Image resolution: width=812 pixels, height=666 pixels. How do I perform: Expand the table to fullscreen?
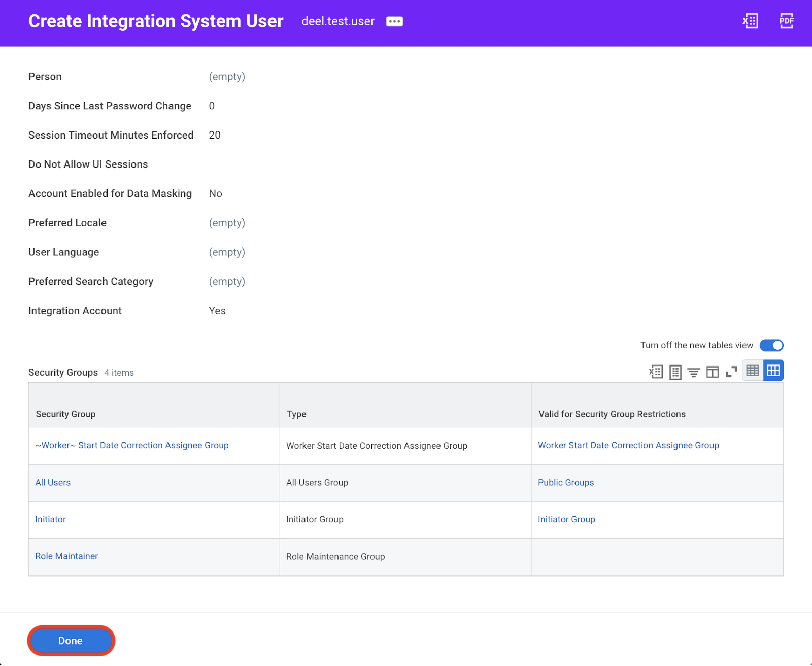click(731, 372)
